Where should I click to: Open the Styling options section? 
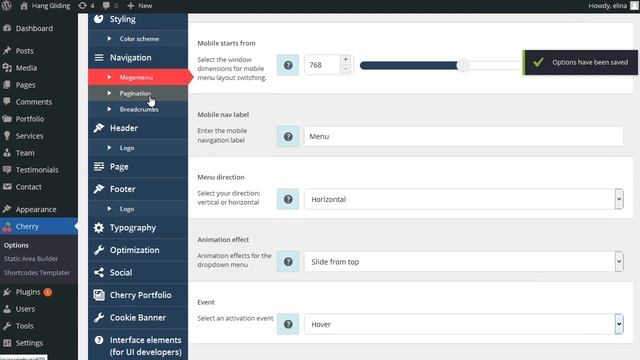tap(138, 20)
